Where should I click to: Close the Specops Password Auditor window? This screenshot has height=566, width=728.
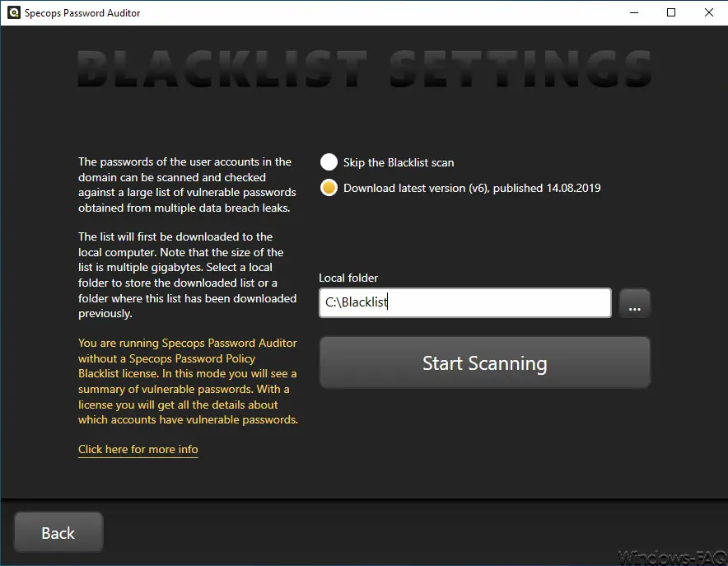tap(708, 12)
